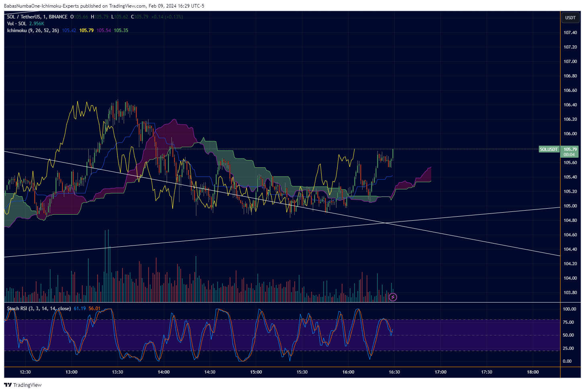This screenshot has height=392, width=585.
Task: Click the change value +0.14 (+0.13%)
Action: (x=167, y=17)
